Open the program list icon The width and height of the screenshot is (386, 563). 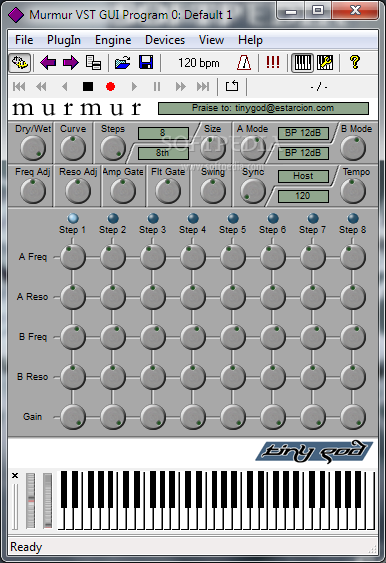tap(93, 63)
